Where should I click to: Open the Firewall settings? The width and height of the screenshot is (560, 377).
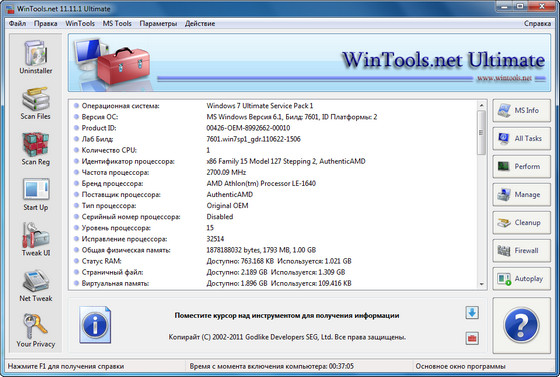coord(521,251)
